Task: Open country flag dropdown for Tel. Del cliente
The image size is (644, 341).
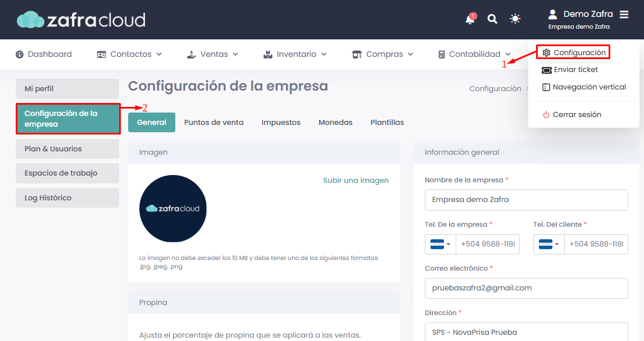Action: click(x=548, y=244)
